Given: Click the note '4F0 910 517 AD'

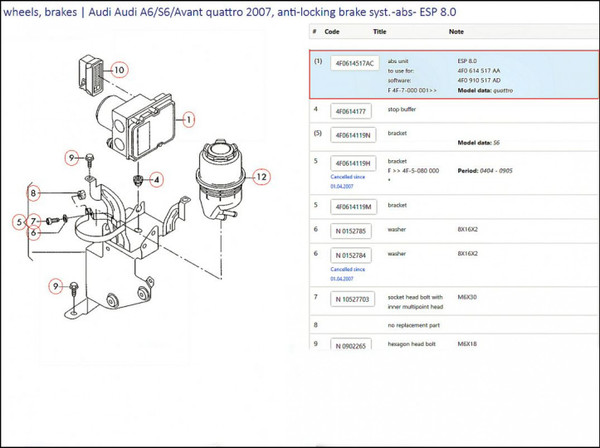Looking at the screenshot, I should click(479, 80).
